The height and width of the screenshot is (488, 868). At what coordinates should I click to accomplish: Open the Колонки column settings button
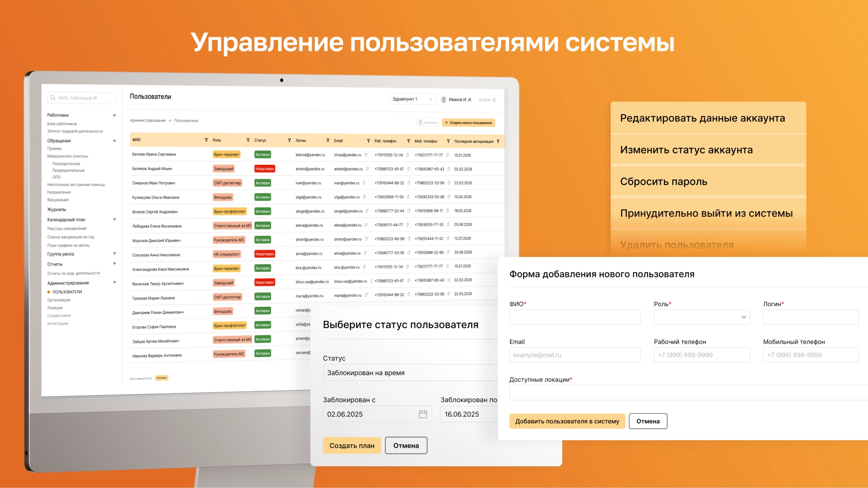(x=428, y=122)
